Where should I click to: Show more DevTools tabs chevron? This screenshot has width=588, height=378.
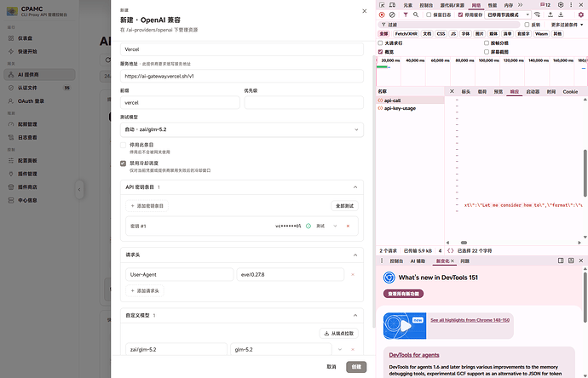(x=520, y=5)
